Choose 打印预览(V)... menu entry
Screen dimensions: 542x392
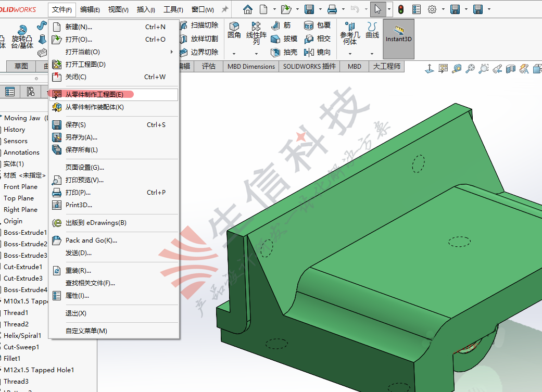[114, 180]
